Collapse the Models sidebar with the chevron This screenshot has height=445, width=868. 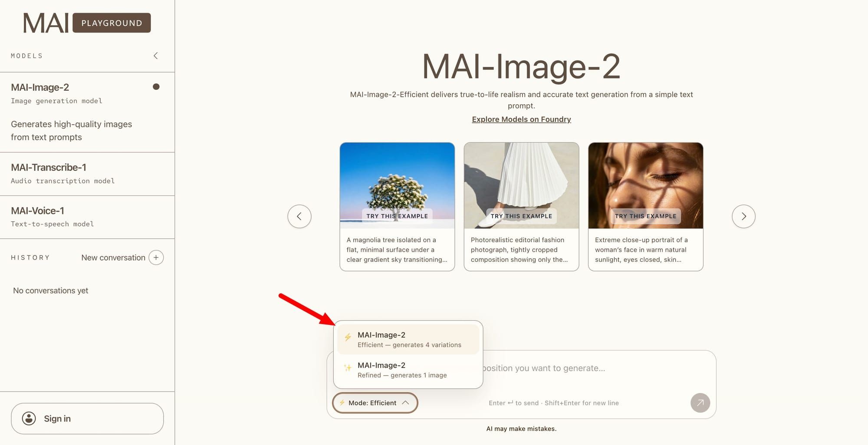156,56
